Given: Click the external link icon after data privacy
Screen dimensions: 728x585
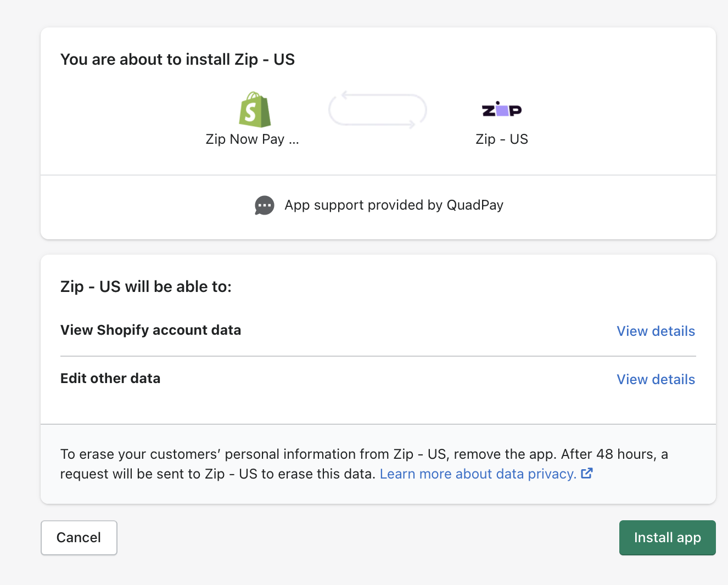Looking at the screenshot, I should pos(587,473).
